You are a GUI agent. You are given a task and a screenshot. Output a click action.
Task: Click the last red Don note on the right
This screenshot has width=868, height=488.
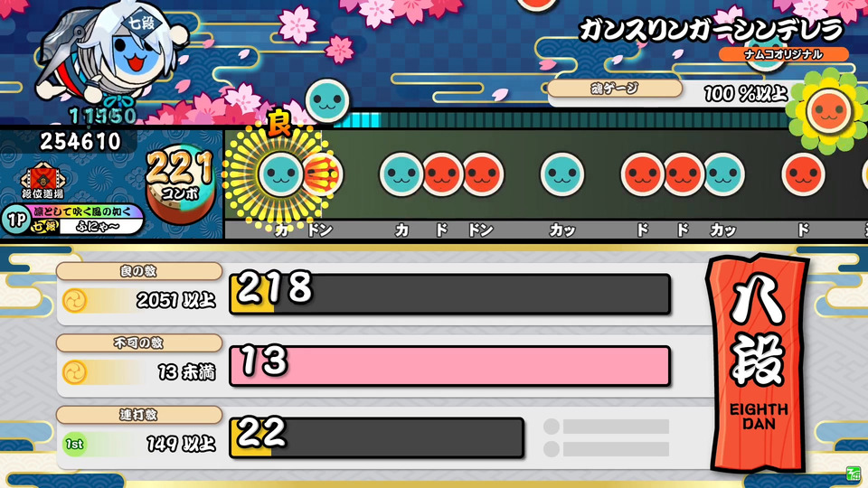tap(803, 174)
